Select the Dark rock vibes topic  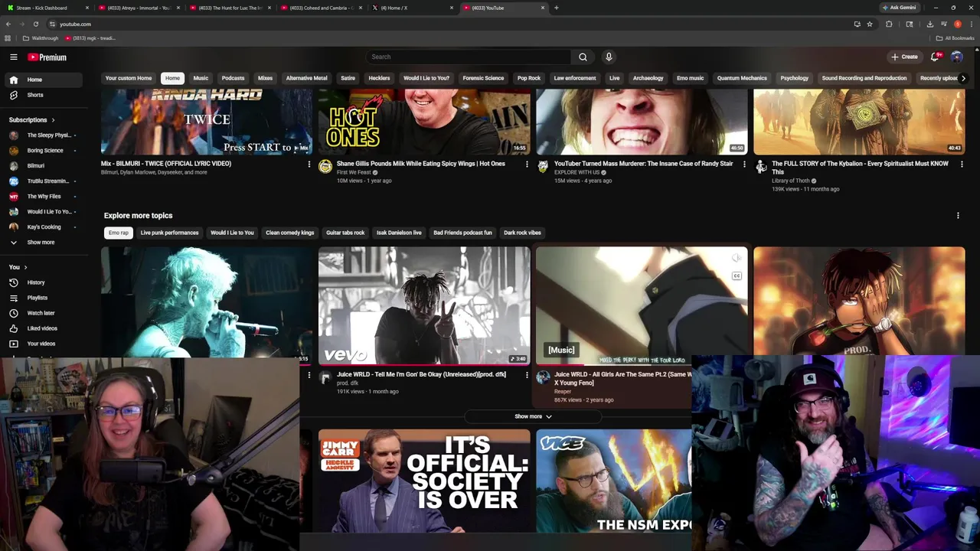[x=522, y=233]
